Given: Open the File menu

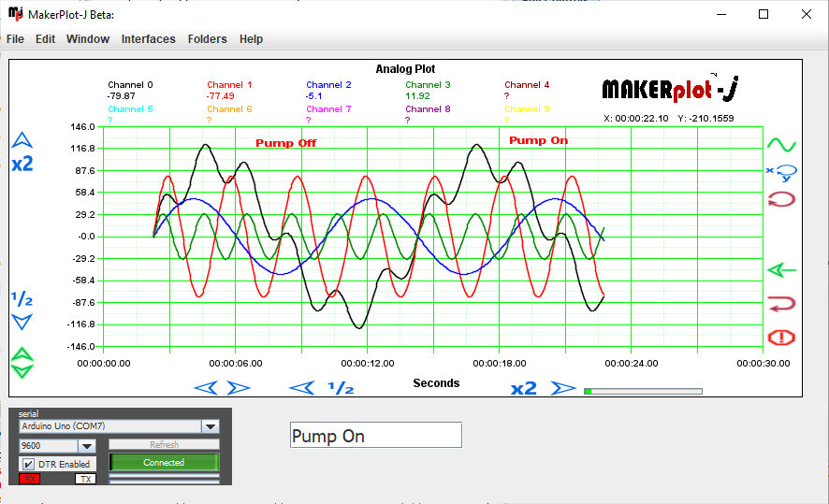Looking at the screenshot, I should click(x=15, y=39).
